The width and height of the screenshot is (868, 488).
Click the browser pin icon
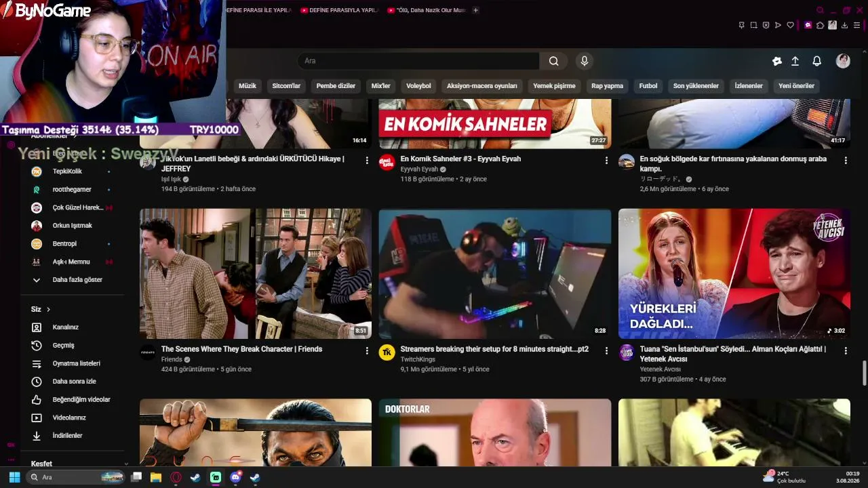click(742, 25)
